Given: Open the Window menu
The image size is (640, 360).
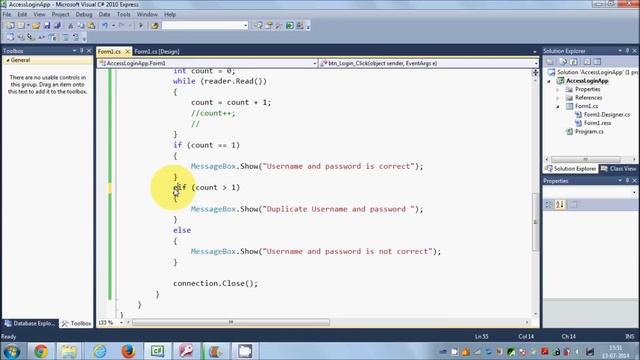Looking at the screenshot, I should pos(147,14).
